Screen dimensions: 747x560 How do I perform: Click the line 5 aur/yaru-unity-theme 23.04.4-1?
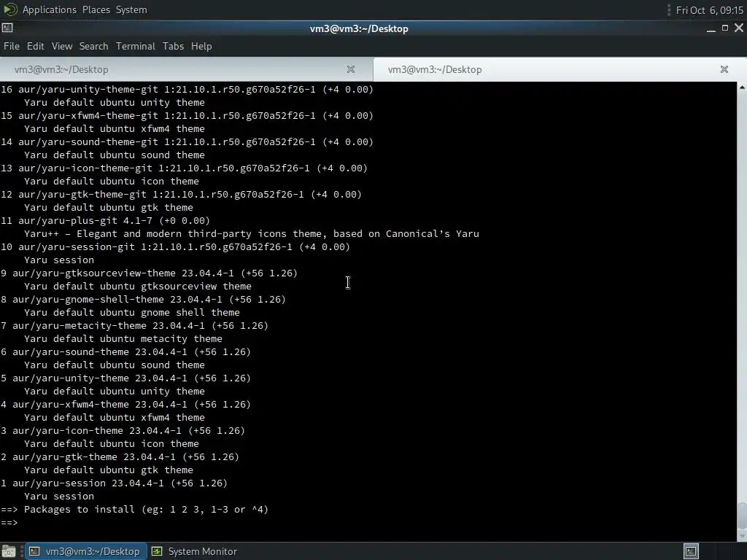(125, 378)
